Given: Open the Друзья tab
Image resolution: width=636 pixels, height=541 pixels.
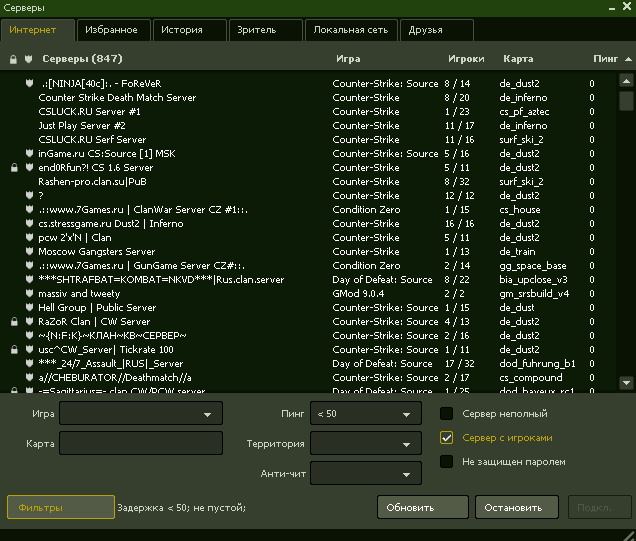Looking at the screenshot, I should click(x=436, y=30).
